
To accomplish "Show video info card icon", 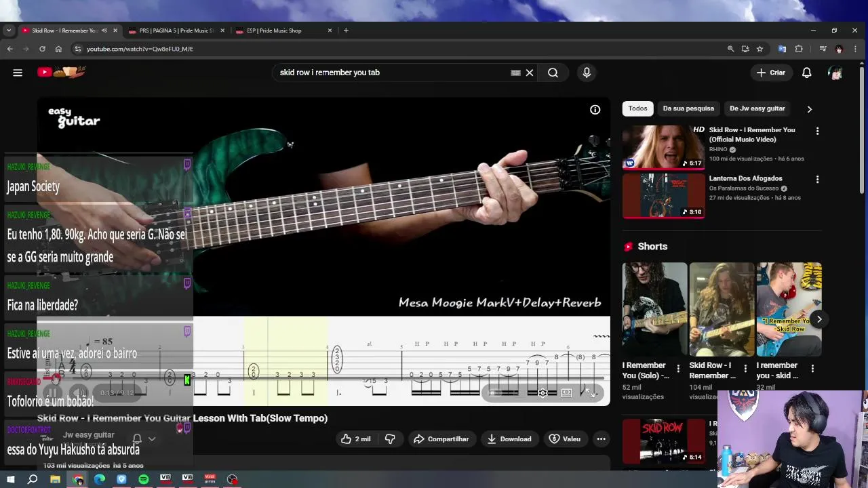I will [x=595, y=110].
